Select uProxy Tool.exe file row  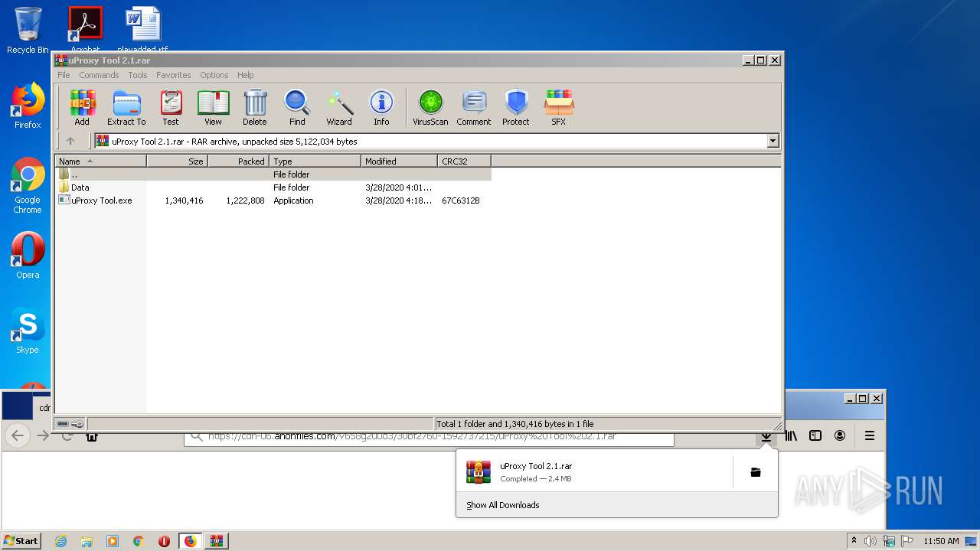pyautogui.click(x=273, y=201)
